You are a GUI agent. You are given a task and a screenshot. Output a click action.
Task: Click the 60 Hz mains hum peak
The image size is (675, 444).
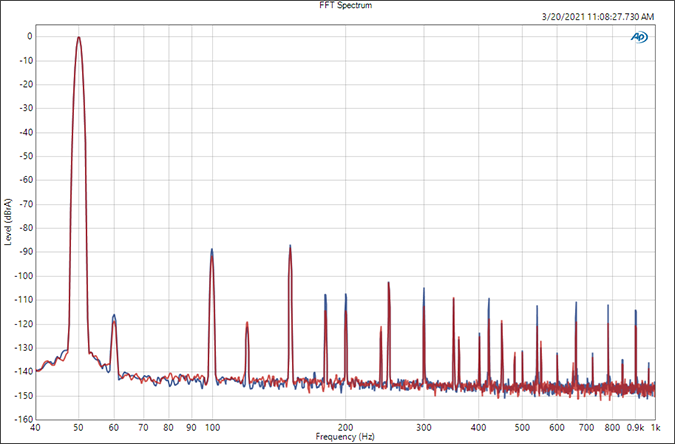[114, 315]
